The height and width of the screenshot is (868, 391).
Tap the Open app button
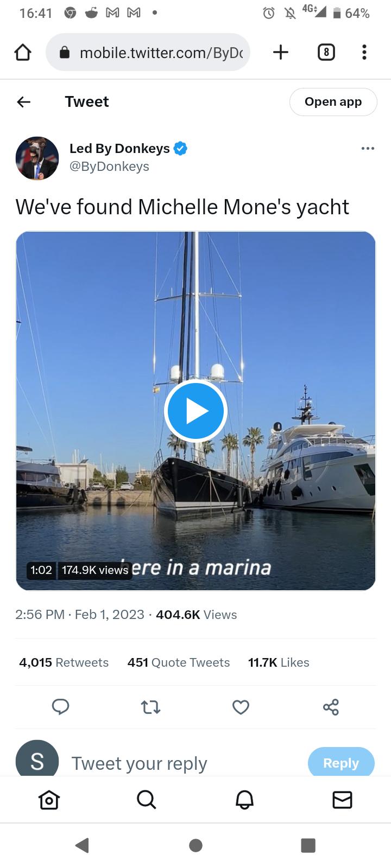[333, 101]
